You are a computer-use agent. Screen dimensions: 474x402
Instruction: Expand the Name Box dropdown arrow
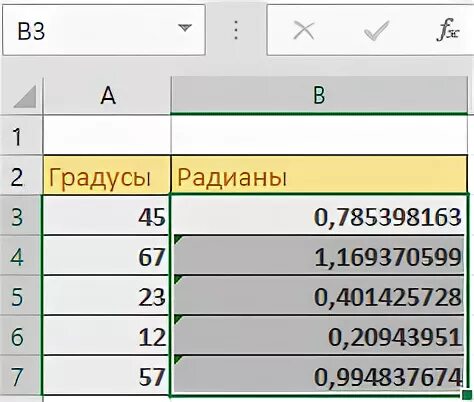[185, 28]
